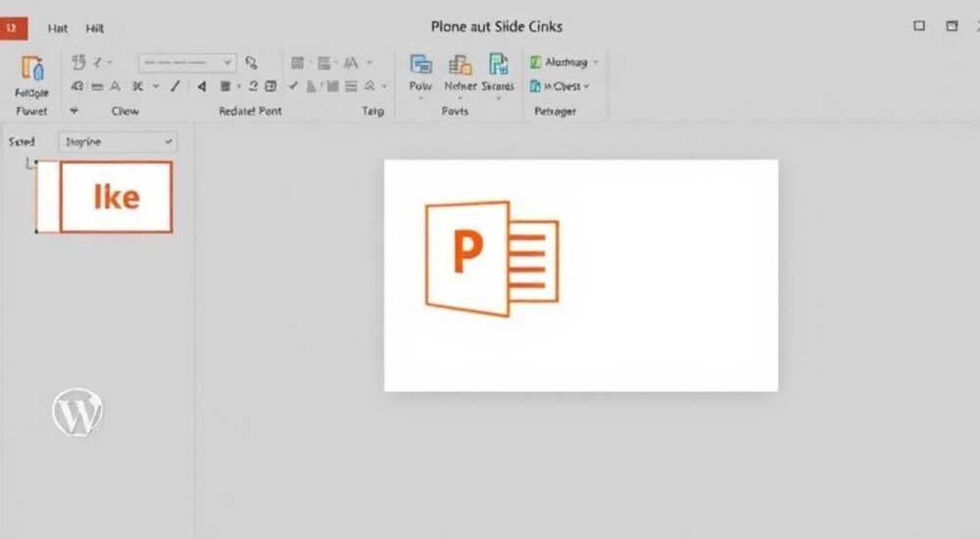Image resolution: width=980 pixels, height=539 pixels.
Task: Click the underlined 2 icon
Action: pos(253,86)
